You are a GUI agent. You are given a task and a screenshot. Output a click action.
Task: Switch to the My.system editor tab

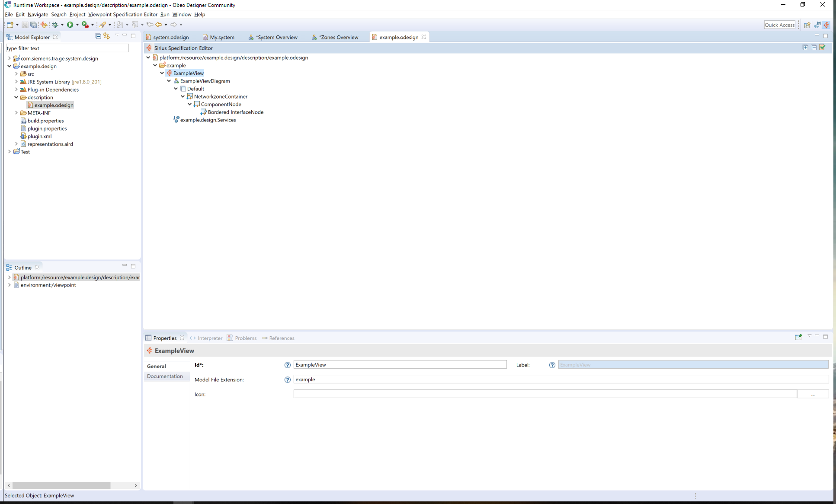219,37
